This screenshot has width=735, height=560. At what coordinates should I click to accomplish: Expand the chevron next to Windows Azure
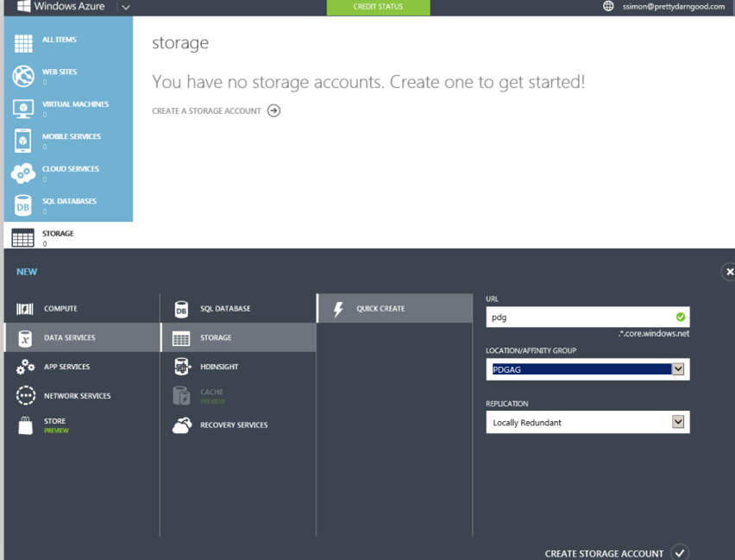pos(126,7)
